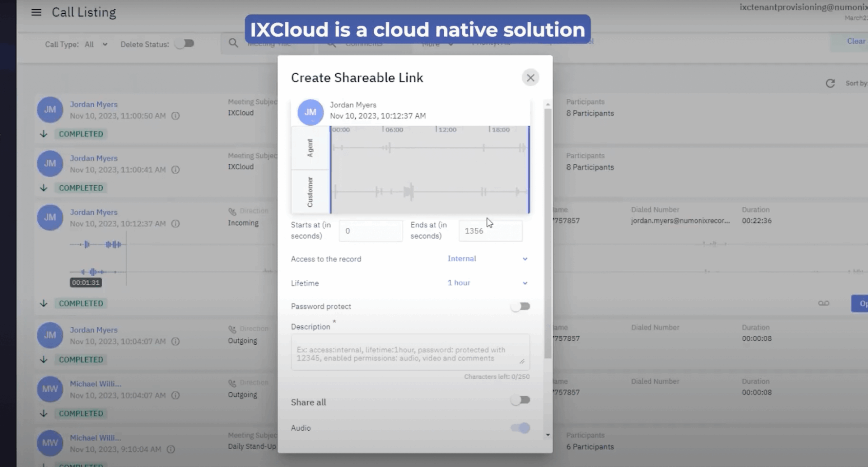Disable the Audio sharing toggle
868x467 pixels.
click(x=520, y=428)
